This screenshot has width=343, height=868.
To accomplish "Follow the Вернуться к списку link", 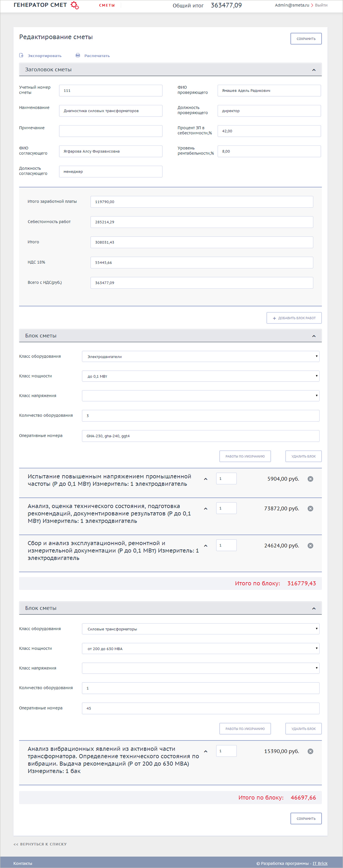I will [40, 844].
